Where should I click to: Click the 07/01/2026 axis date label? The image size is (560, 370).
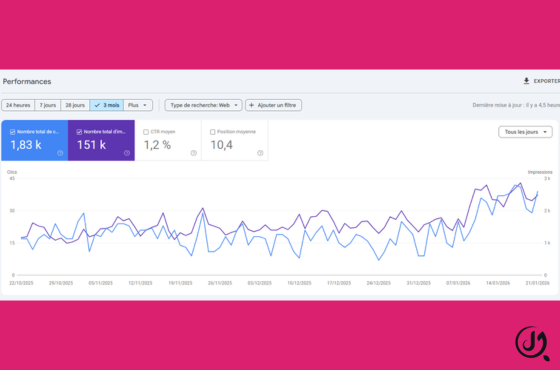coord(458,283)
